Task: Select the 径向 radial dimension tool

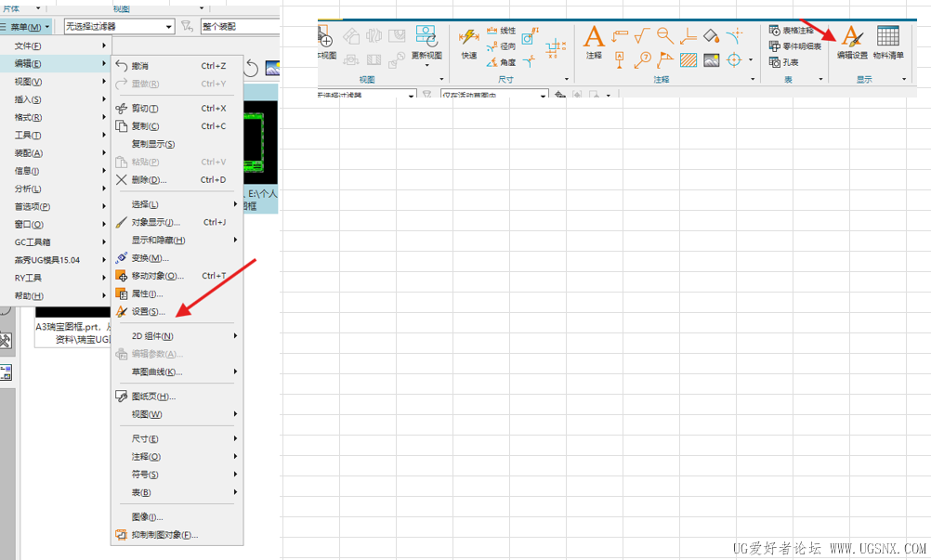Action: (501, 46)
